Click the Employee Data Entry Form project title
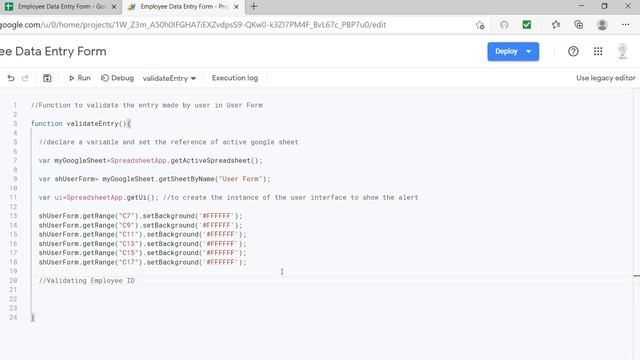This screenshot has height=360, width=640. pyautogui.click(x=53, y=51)
